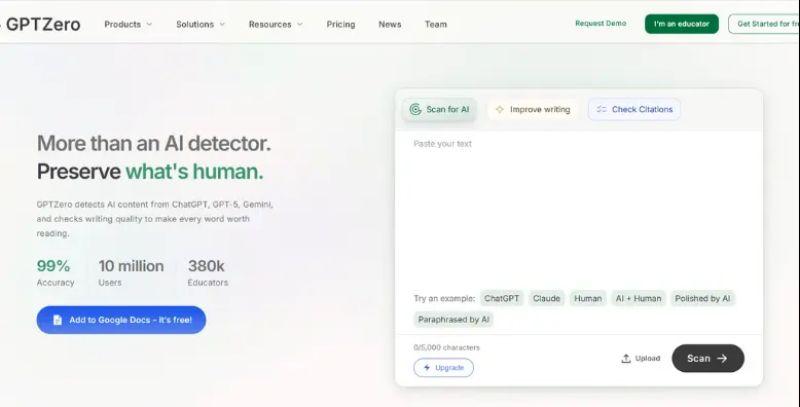
Task: Switch to the Check Citations tab
Action: click(x=634, y=109)
